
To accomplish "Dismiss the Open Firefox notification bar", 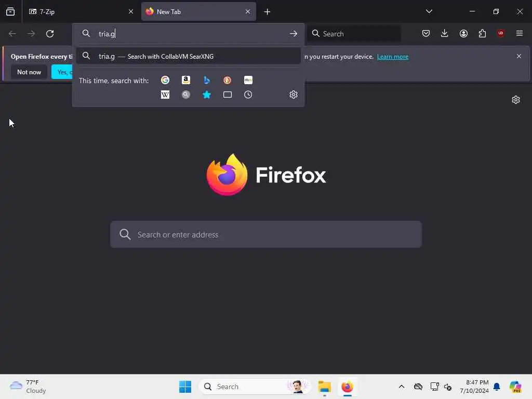I will pos(519,56).
